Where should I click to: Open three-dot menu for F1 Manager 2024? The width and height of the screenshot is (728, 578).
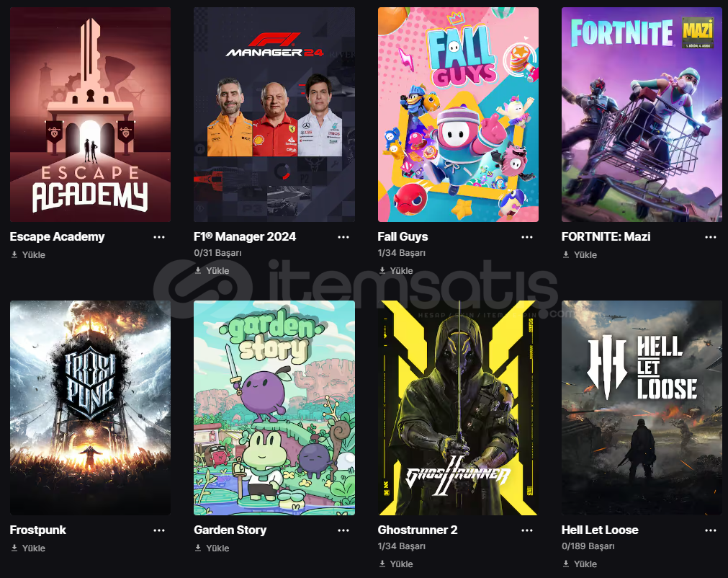pos(343,237)
